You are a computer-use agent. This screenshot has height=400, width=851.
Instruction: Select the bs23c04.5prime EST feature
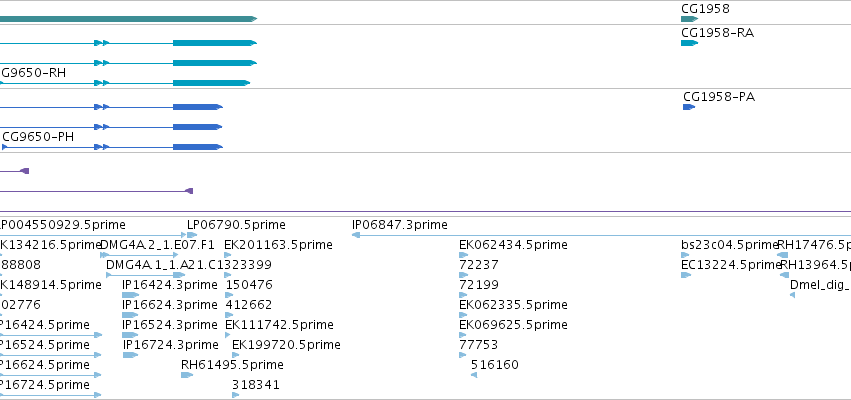coord(685,255)
